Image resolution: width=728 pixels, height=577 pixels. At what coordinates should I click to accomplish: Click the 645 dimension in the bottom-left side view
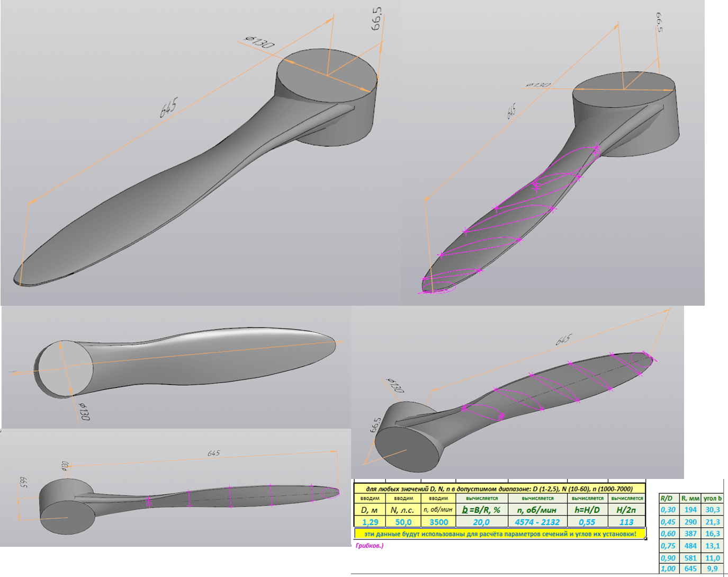coord(214,453)
